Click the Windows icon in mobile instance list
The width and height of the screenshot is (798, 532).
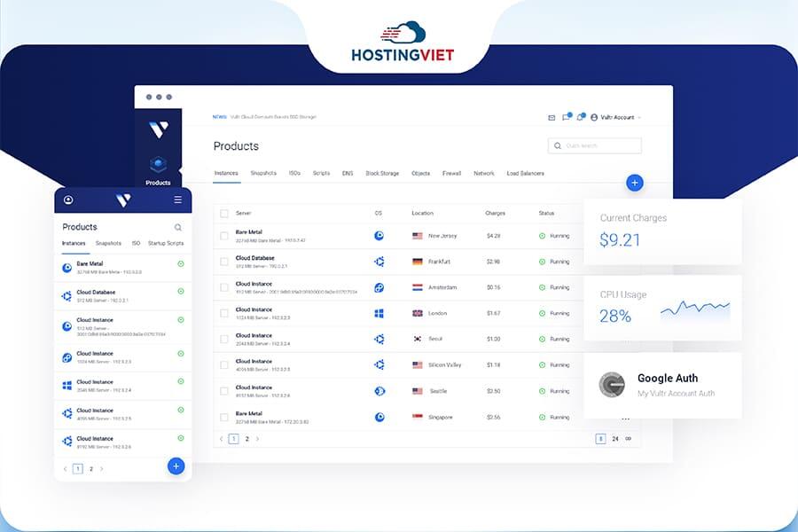point(66,386)
